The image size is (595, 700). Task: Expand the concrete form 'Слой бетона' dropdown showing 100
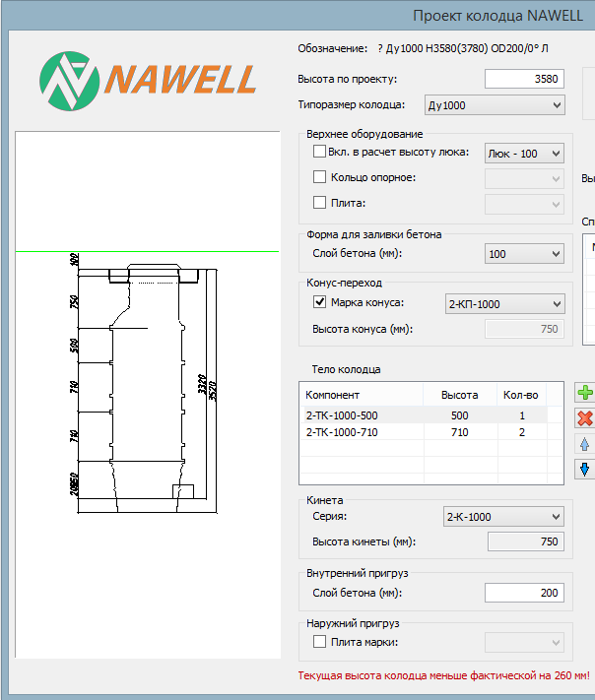(x=524, y=254)
